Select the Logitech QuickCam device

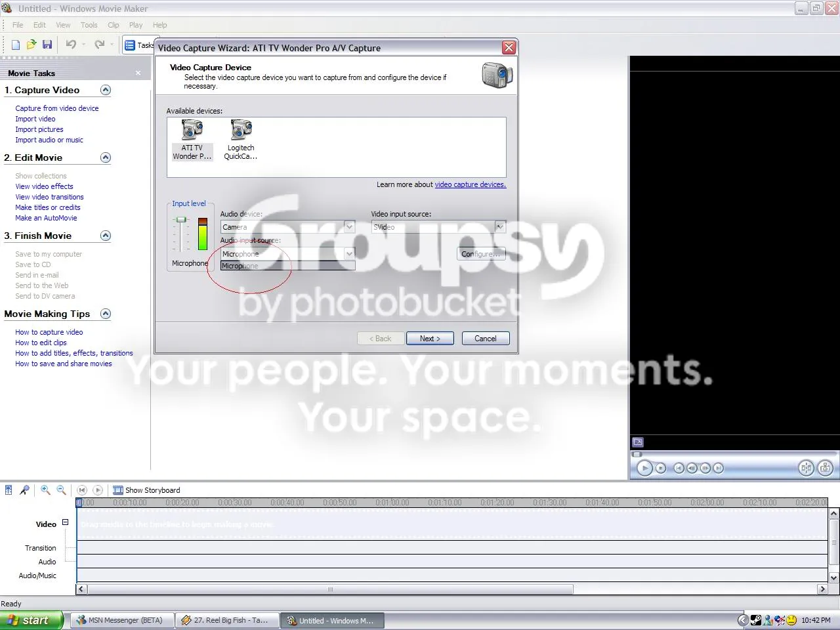(241, 140)
